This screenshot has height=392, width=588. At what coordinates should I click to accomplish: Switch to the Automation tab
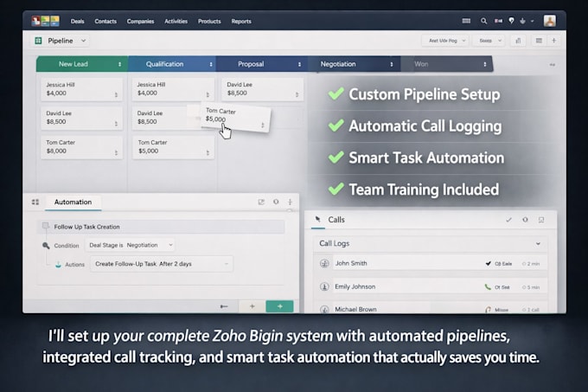tap(73, 202)
